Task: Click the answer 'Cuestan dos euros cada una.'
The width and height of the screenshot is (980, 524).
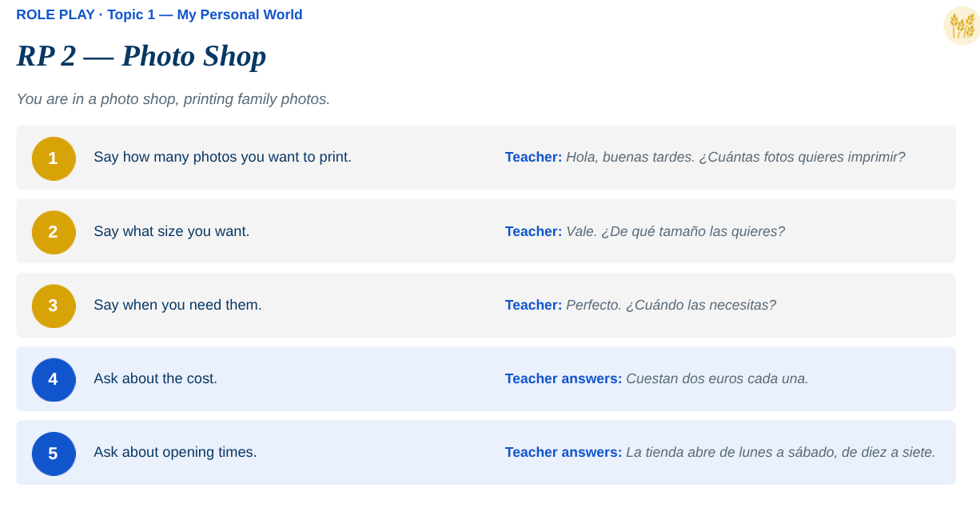Action: pyautogui.click(x=717, y=378)
